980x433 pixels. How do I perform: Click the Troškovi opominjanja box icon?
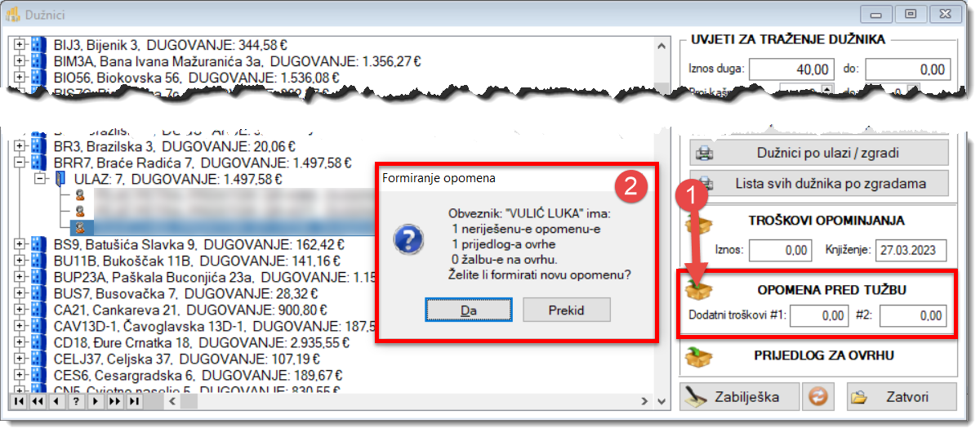coord(699,221)
